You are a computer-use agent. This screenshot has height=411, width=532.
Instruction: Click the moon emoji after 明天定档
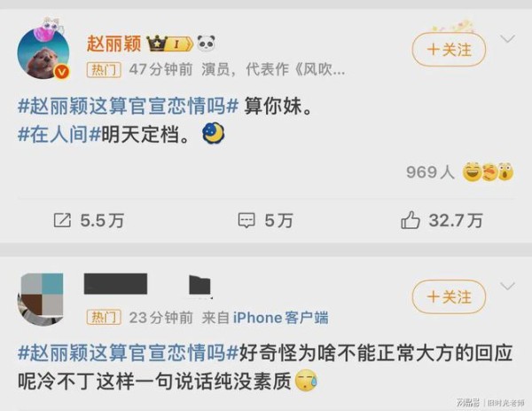(214, 133)
